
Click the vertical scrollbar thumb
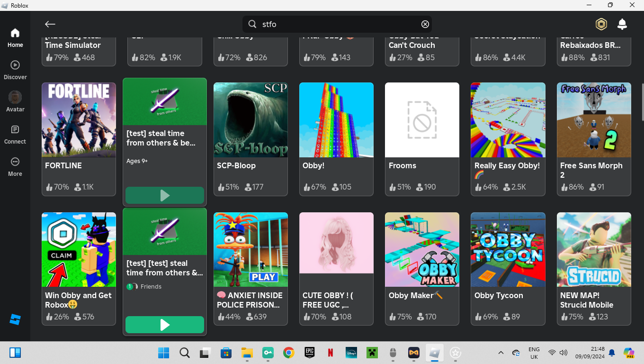[643, 101]
